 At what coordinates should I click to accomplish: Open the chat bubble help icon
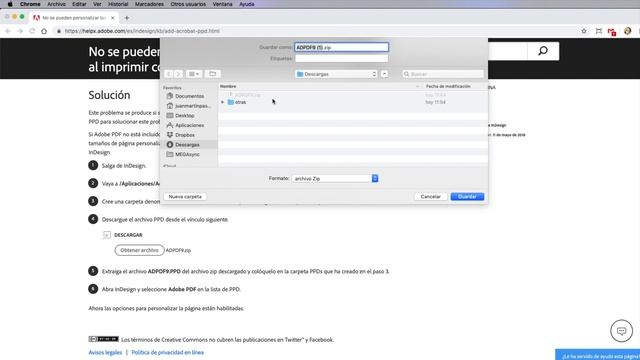click(621, 331)
